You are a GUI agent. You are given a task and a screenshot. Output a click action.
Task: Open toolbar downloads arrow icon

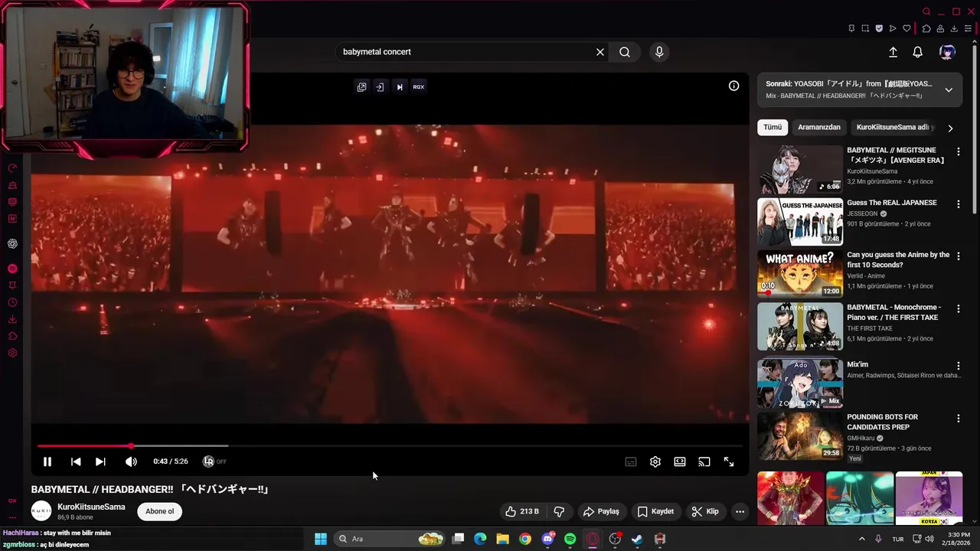coord(954,28)
